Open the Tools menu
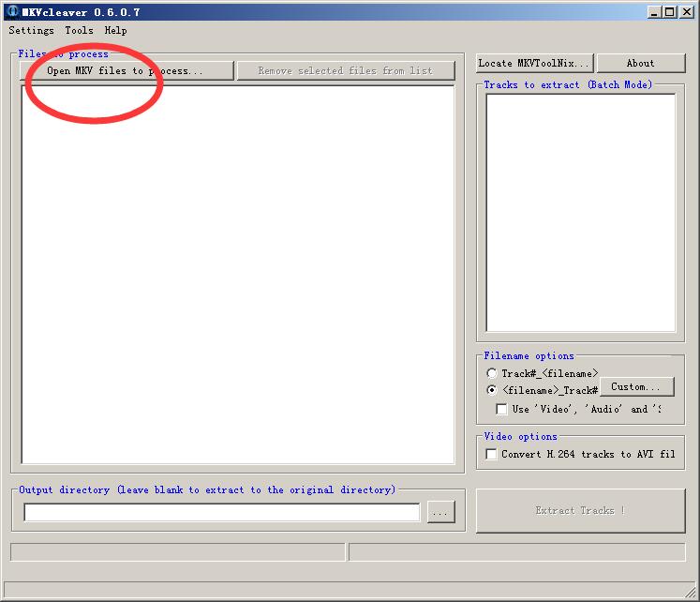 click(x=79, y=30)
